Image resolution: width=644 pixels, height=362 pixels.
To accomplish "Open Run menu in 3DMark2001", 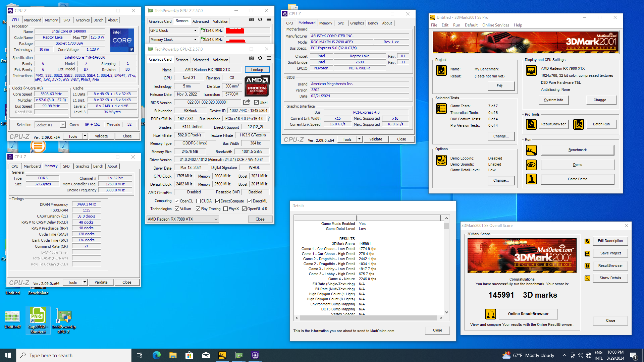I will pyautogui.click(x=457, y=25).
